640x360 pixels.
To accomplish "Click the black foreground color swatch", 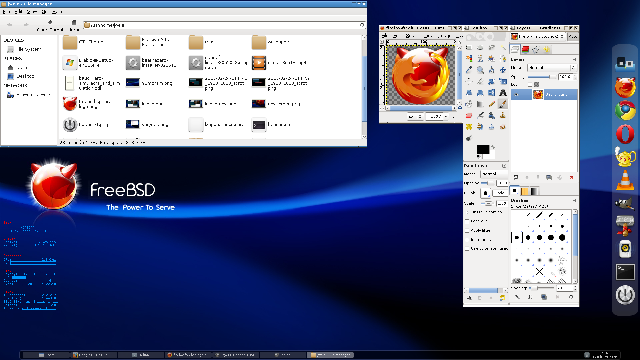I will click(483, 150).
